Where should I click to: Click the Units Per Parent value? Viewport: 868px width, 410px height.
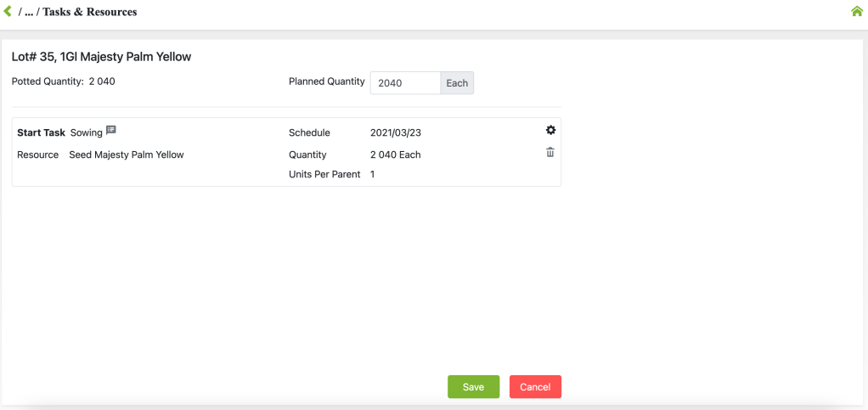[373, 174]
